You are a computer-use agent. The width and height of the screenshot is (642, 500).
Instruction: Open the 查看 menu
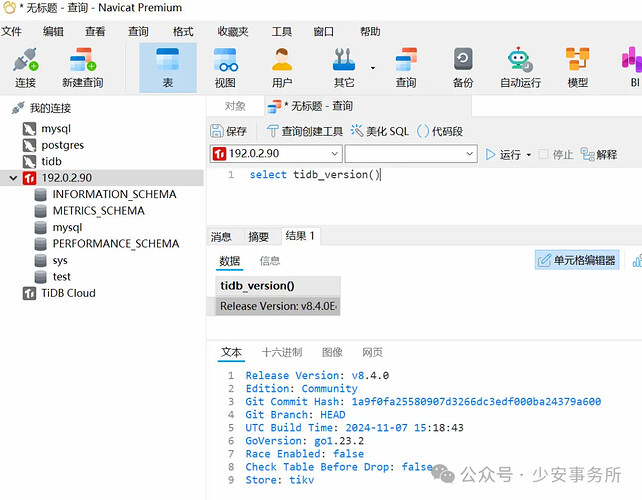tap(95, 32)
